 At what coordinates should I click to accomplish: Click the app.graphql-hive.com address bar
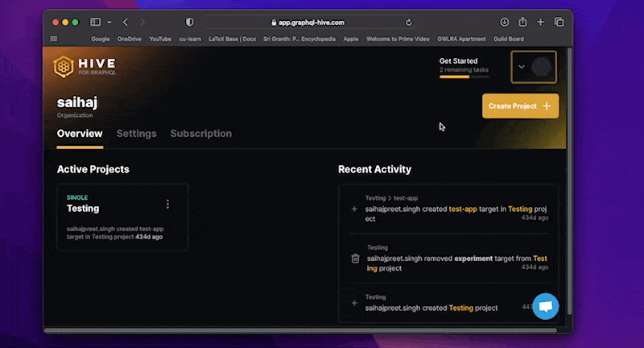coord(308,23)
